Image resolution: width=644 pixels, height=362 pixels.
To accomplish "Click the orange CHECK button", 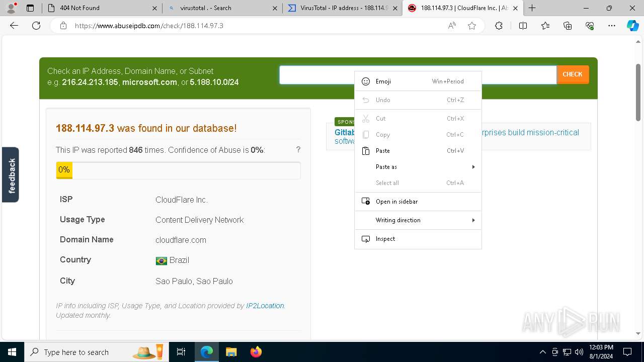I will (573, 74).
